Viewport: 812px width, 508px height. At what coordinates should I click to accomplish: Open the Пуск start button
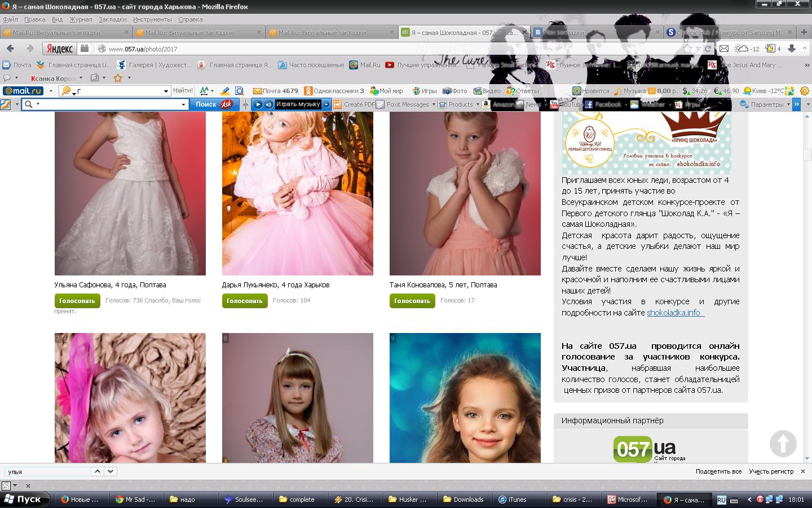[24, 500]
